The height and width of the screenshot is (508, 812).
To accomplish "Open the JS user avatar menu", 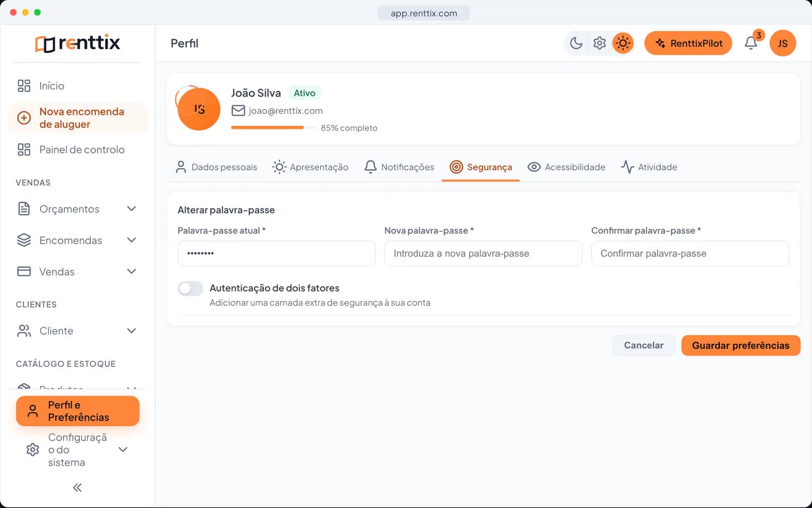I will click(783, 43).
